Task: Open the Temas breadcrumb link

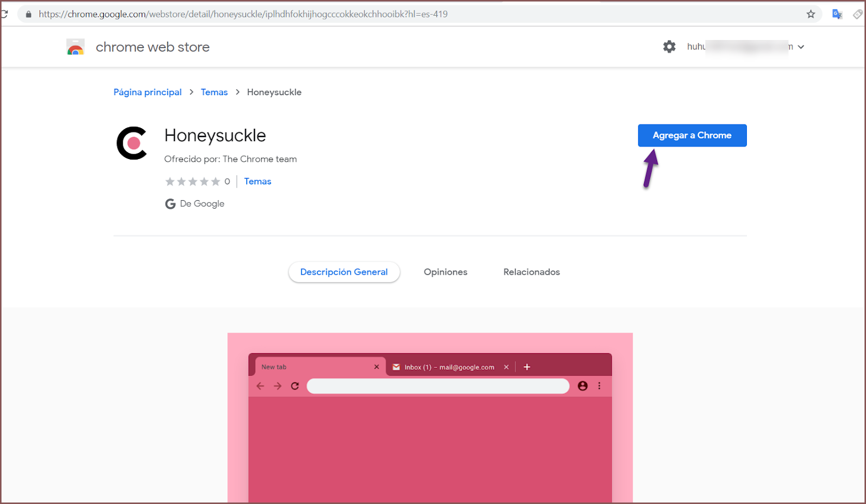Action: coord(214,92)
